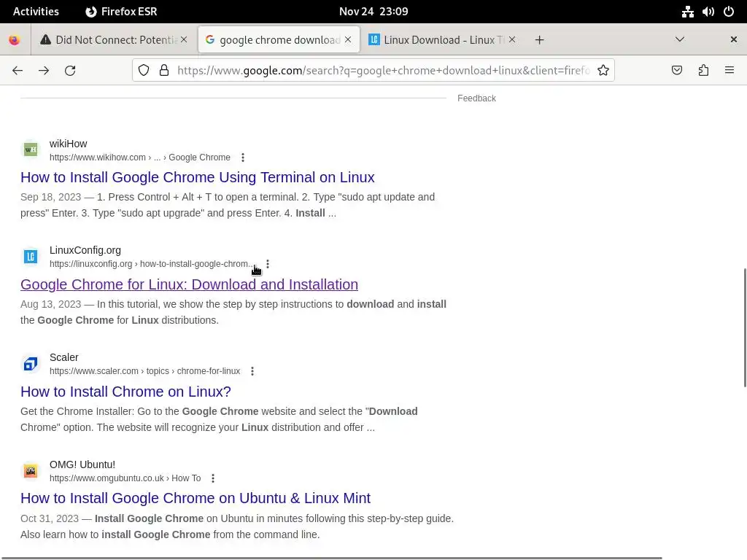Click the Scaler favicon
Screen dimensions: 747x560
pyautogui.click(x=31, y=364)
